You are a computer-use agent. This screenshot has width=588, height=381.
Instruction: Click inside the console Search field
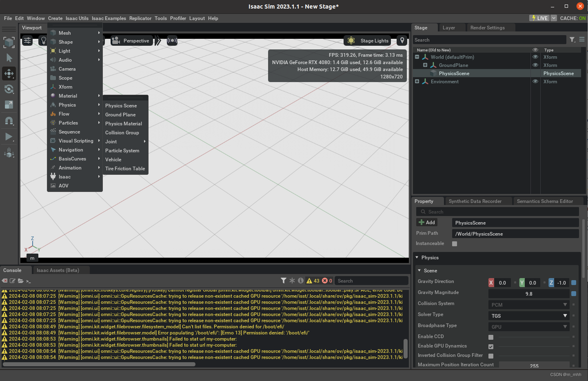coord(371,281)
